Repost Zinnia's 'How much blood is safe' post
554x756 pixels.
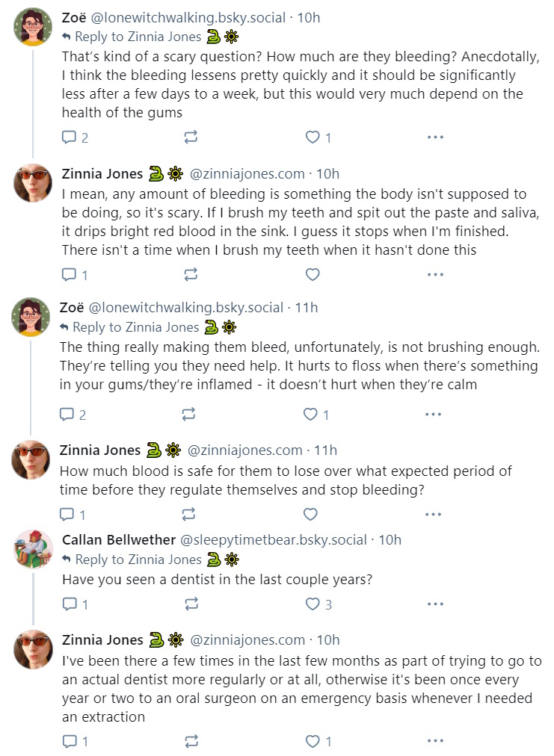pyautogui.click(x=188, y=515)
